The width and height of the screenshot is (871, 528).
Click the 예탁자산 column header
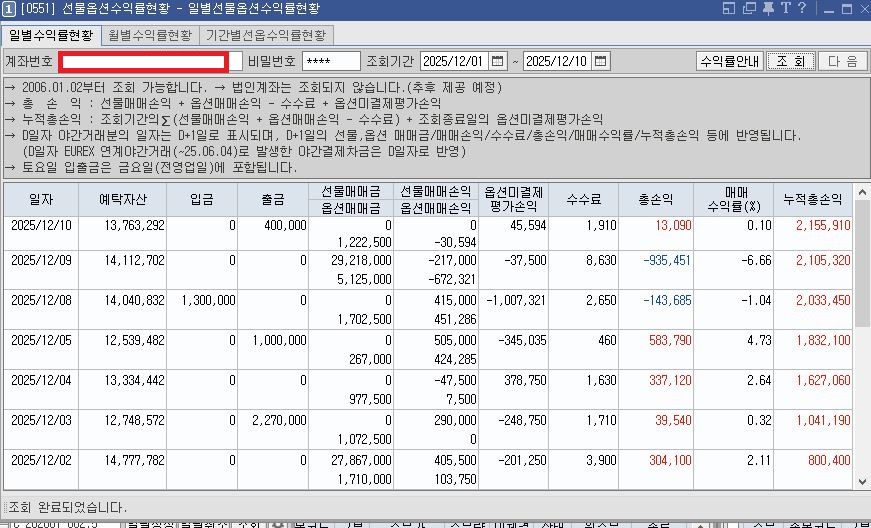(122, 199)
